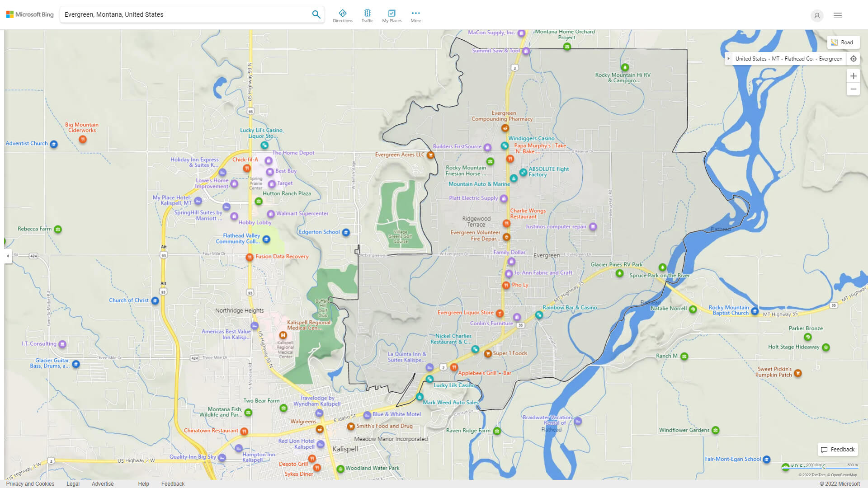Click the Microsoft Bing logo
The height and width of the screenshot is (488, 868).
29,14
